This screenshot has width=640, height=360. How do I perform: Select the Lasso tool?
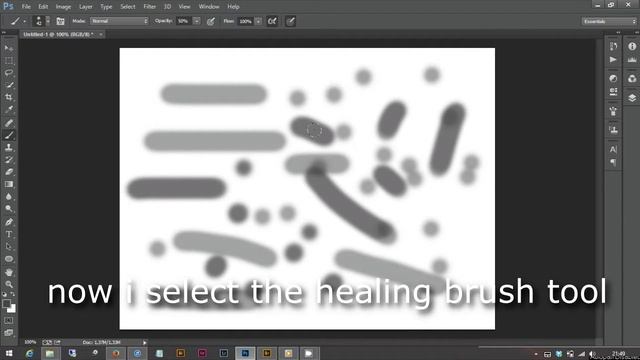[x=9, y=73]
